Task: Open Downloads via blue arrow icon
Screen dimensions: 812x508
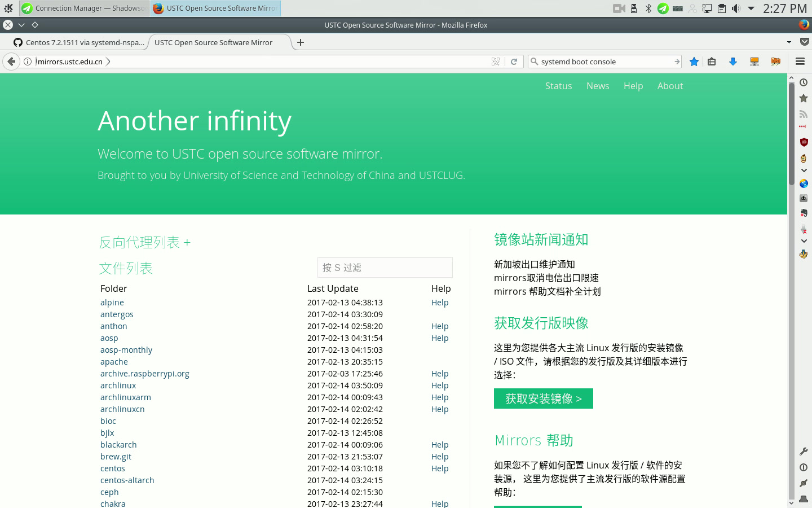Action: (733, 62)
